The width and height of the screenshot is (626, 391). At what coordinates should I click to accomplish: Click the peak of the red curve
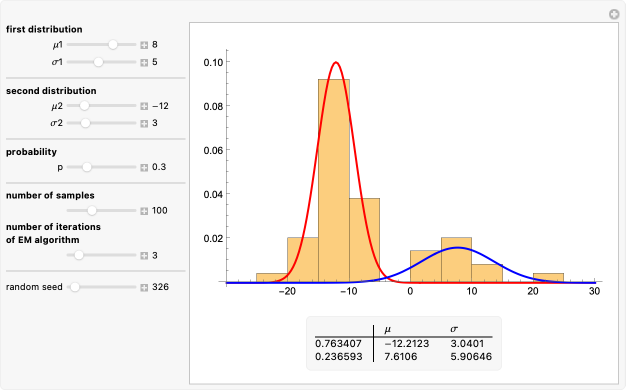pyautogui.click(x=336, y=62)
